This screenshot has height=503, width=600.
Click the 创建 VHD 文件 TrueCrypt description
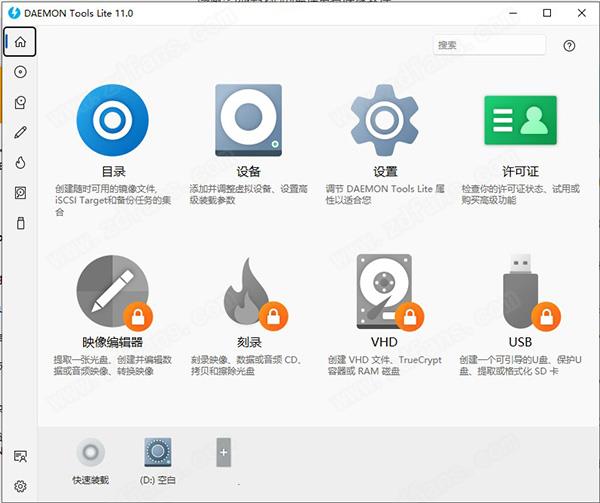pos(385,365)
